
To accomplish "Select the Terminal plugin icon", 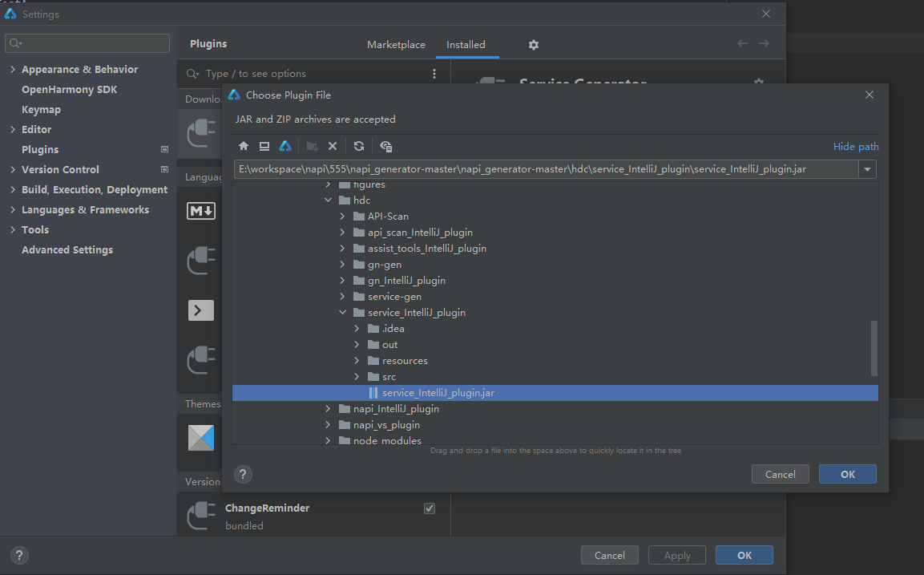I will pos(201,310).
